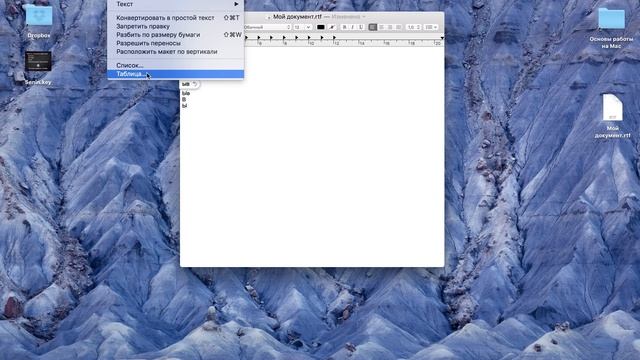Open the black text color swatch

[x=321, y=27]
